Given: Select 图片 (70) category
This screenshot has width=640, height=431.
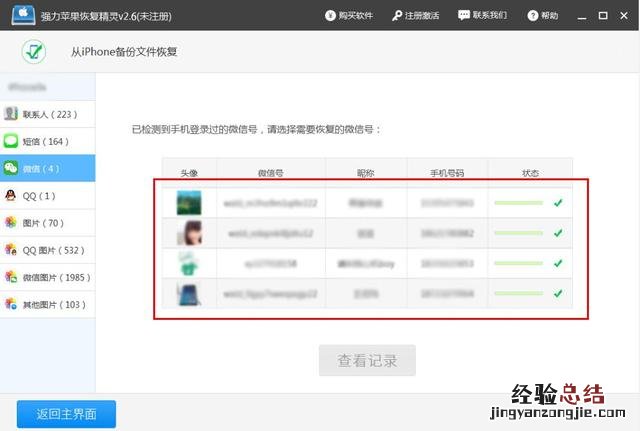Looking at the screenshot, I should (x=48, y=223).
